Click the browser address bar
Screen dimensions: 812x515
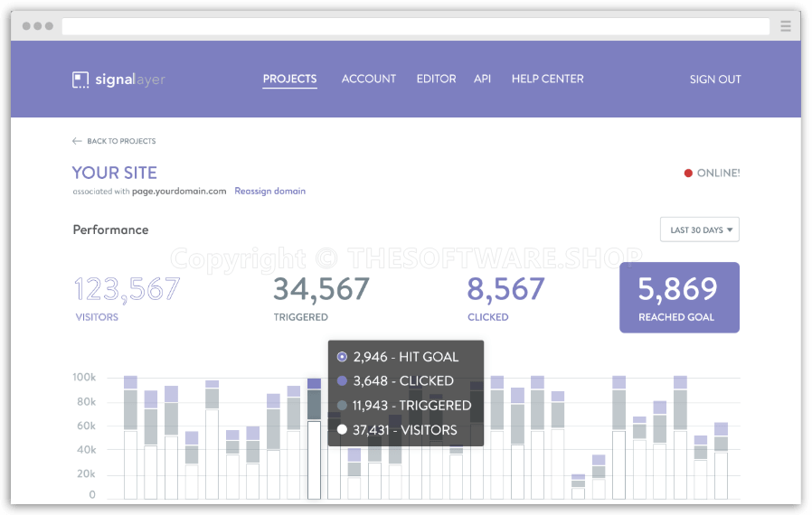[416, 26]
